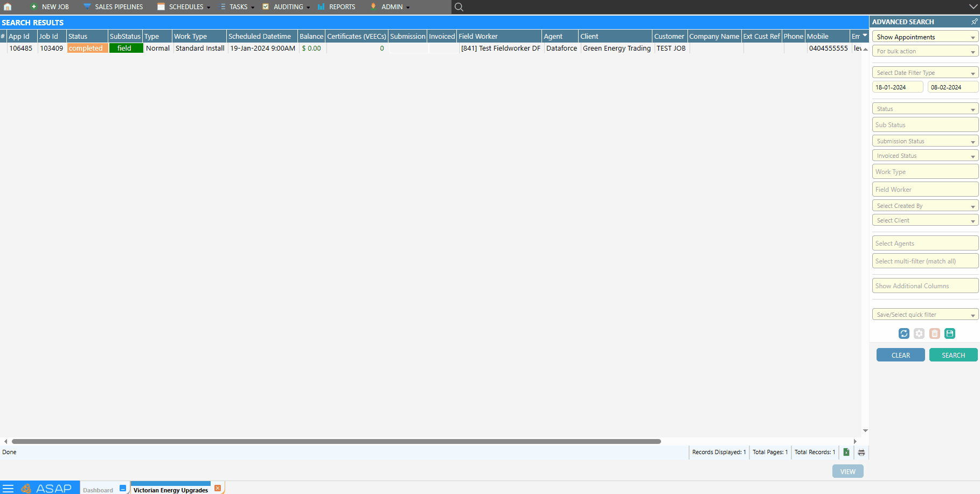Image resolution: width=980 pixels, height=494 pixels.
Task: Open the global search magnifier icon
Action: tap(458, 7)
